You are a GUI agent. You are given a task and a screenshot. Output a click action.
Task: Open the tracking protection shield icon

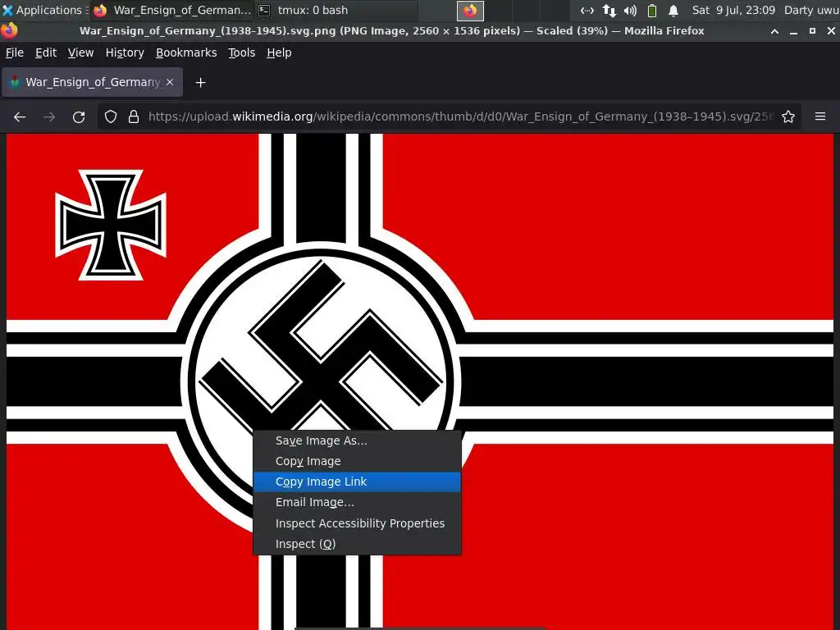[111, 116]
